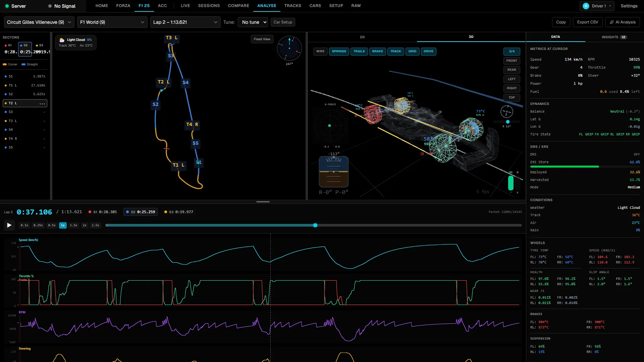Expand the T3 L corner row
Viewport: 644px width, 362px height.
(25, 121)
